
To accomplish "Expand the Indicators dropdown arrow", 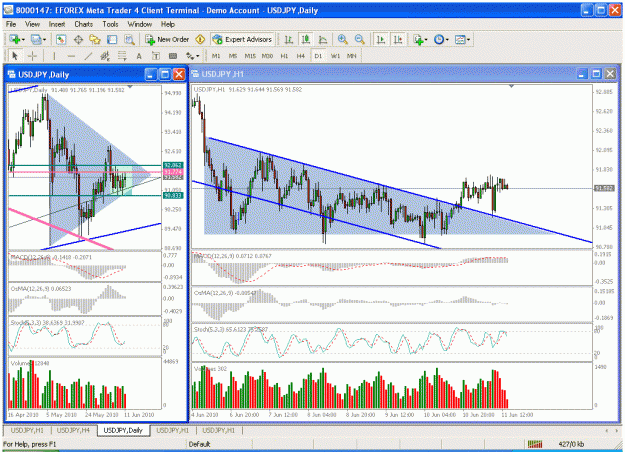I will click(426, 40).
